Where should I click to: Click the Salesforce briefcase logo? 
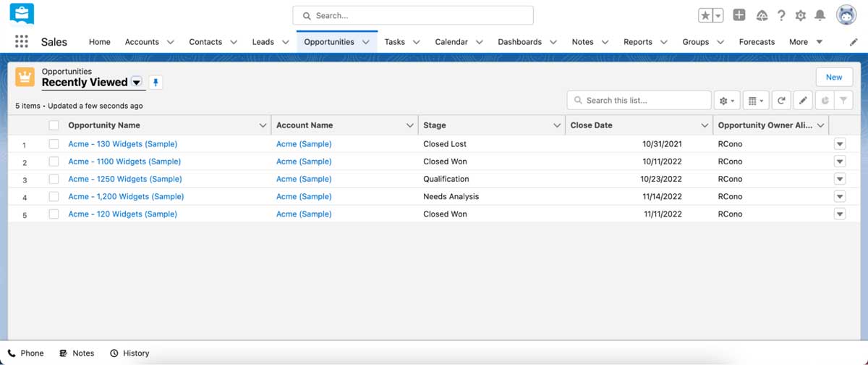[x=22, y=14]
